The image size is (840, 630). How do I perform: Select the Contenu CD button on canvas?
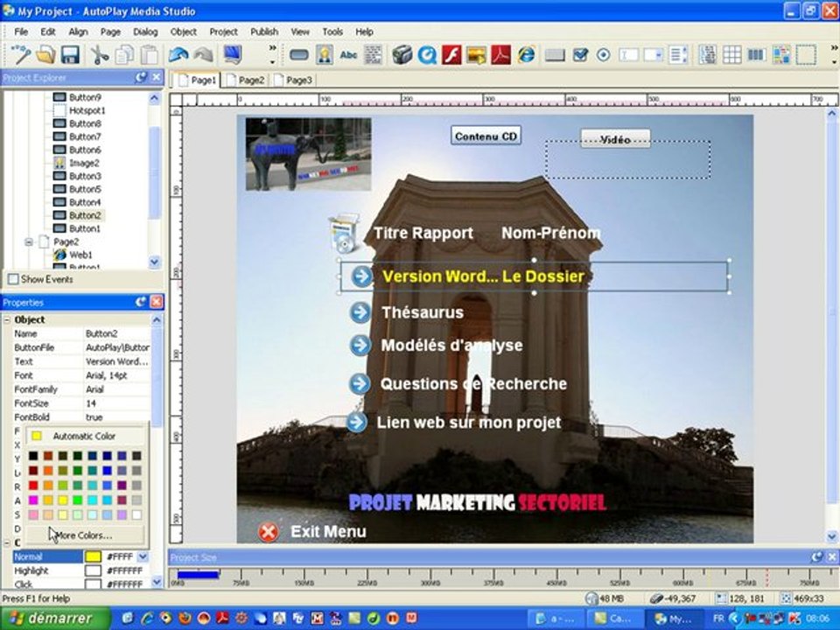coord(486,136)
